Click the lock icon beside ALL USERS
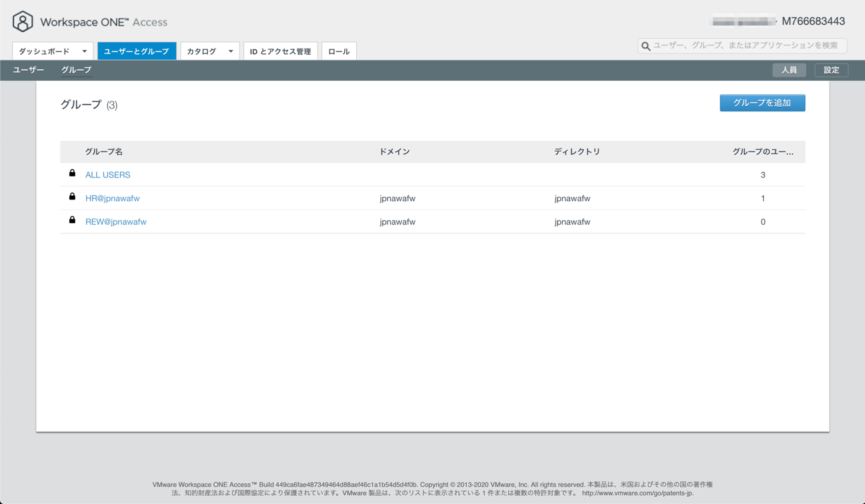Viewport: 865px width, 504px height. 72,173
